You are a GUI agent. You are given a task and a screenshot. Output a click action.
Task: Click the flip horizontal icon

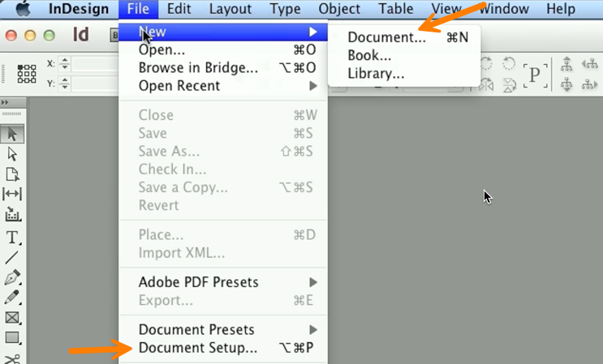pos(486,84)
